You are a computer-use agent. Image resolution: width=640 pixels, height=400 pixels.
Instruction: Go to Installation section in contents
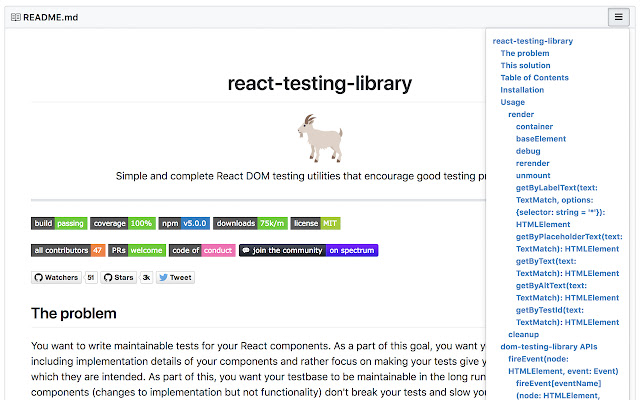522,90
